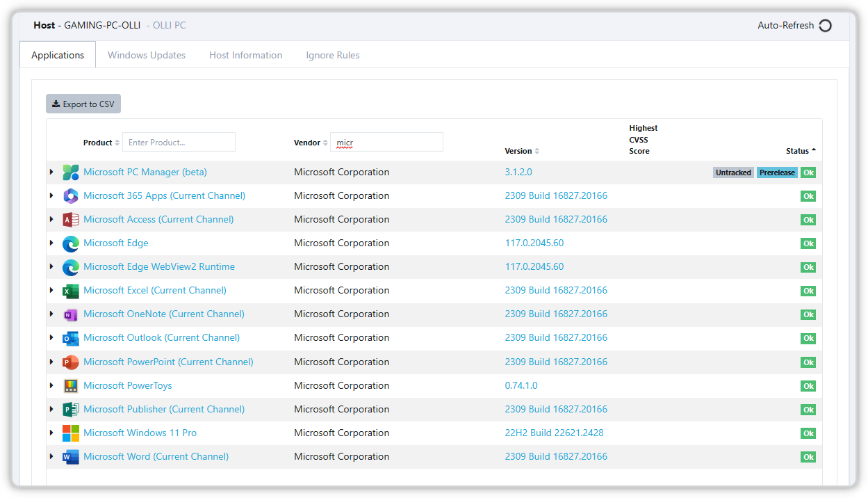This screenshot has height=498, width=868.
Task: Expand the Microsoft PC Manager (beta) row
Action: pos(51,172)
